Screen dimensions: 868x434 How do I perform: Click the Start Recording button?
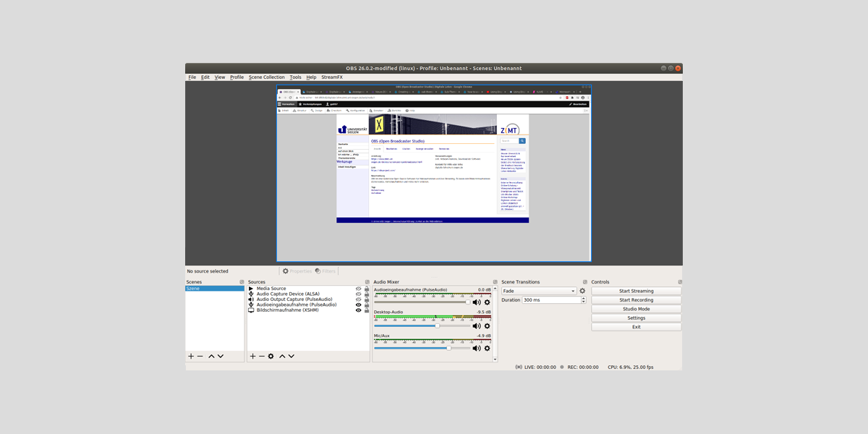(636, 300)
